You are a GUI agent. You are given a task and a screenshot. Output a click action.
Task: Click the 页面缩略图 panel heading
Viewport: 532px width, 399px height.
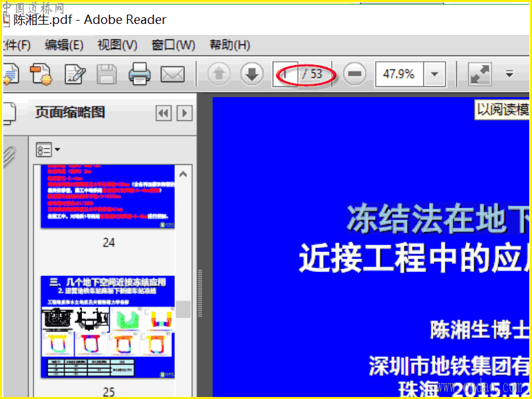click(x=70, y=112)
